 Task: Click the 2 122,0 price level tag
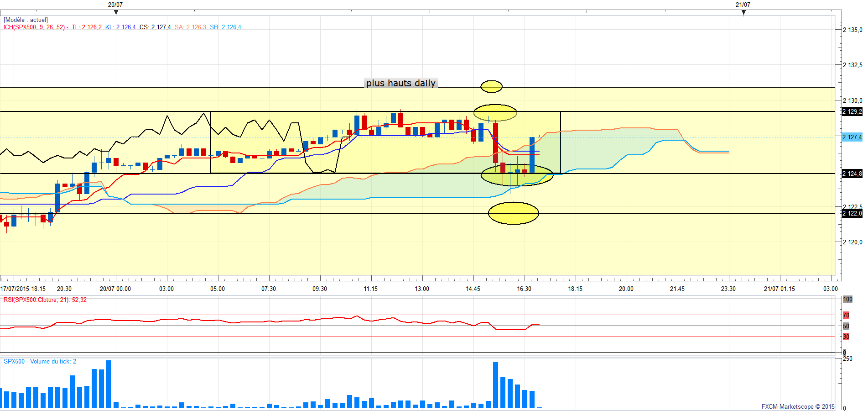852,213
